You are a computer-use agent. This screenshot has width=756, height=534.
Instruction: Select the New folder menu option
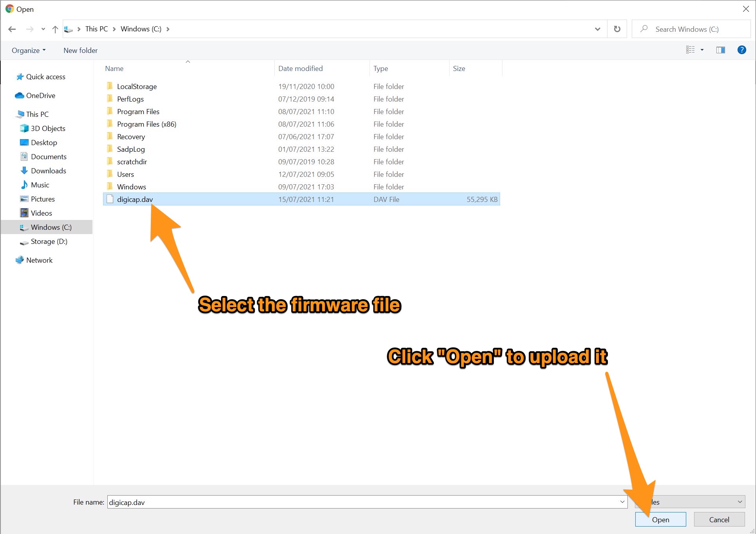tap(80, 50)
